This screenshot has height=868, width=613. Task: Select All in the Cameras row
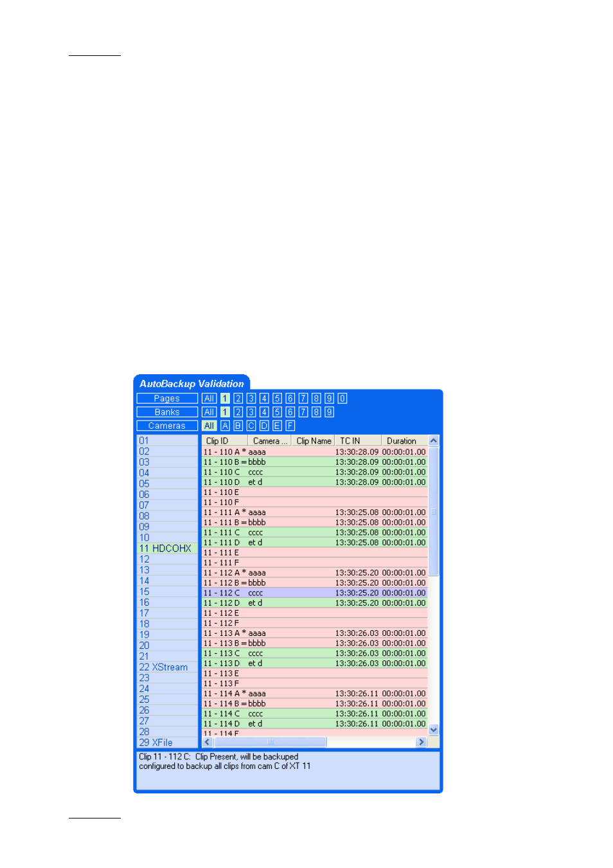209,426
